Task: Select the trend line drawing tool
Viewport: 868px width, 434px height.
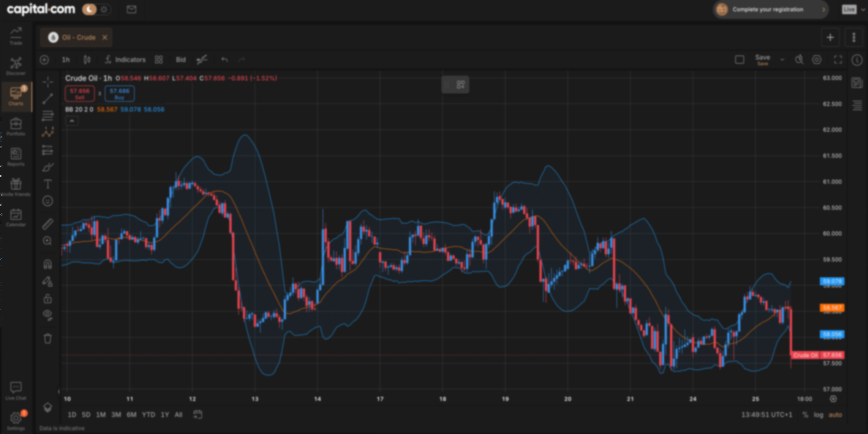Action: 48,99
